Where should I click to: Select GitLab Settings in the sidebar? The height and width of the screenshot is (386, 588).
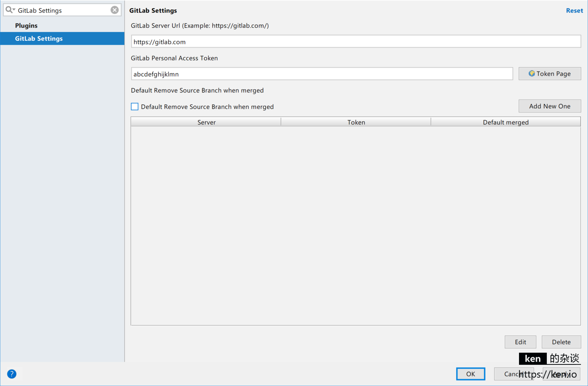[x=62, y=38]
